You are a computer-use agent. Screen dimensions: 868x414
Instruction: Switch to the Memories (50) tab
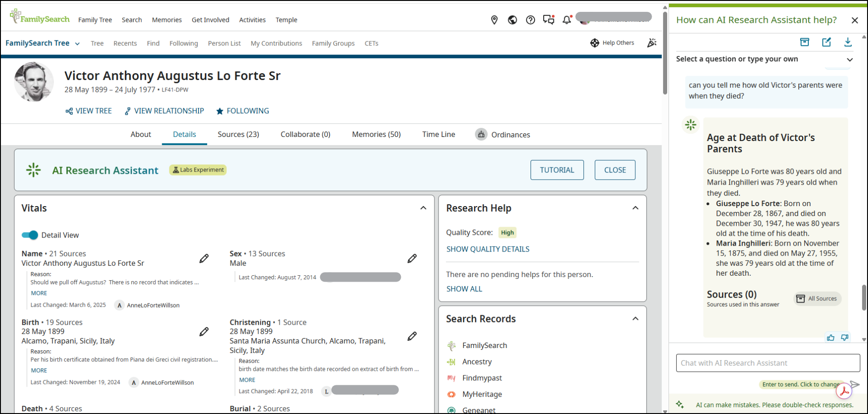point(376,134)
